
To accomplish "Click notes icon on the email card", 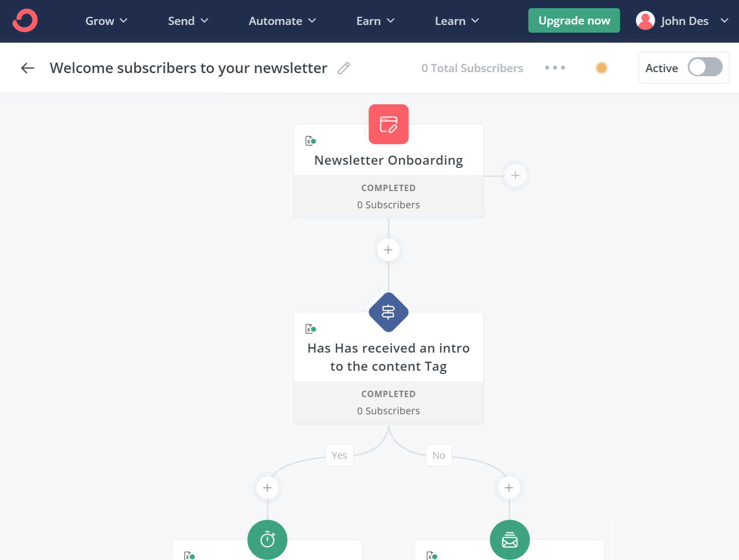I will point(432,555).
